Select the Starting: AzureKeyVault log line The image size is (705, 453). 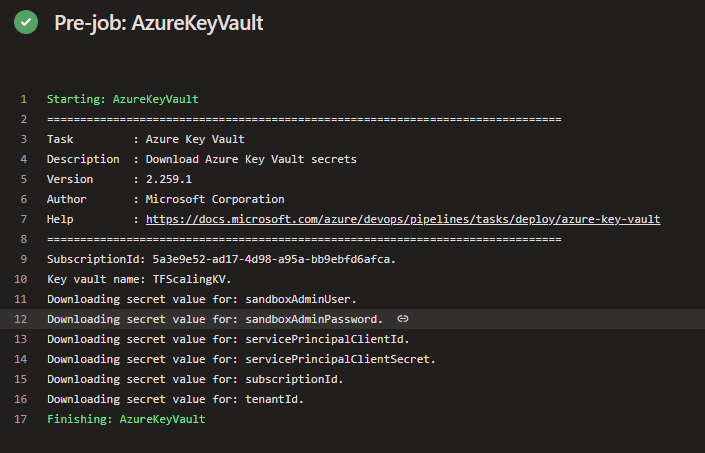123,99
